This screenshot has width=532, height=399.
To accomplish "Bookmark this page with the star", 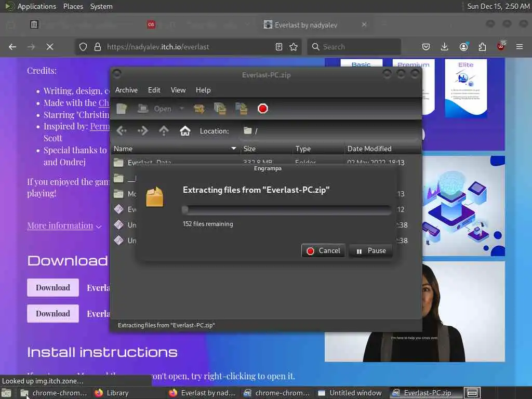I will [x=294, y=47].
